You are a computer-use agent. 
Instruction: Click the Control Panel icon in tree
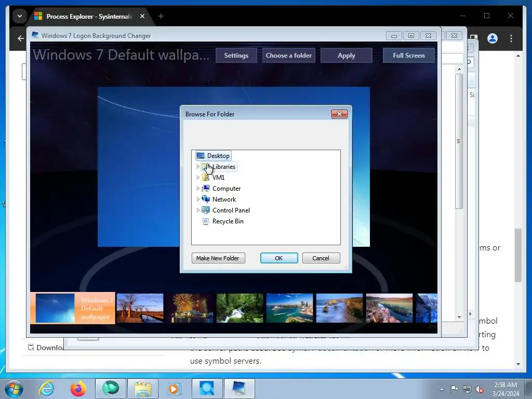206,210
